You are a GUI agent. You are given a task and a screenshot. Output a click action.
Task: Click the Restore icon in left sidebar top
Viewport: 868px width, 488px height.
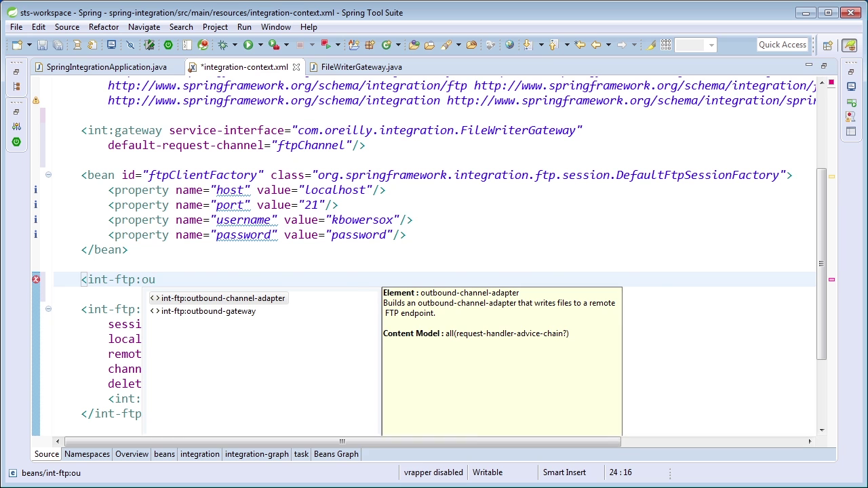[16, 72]
